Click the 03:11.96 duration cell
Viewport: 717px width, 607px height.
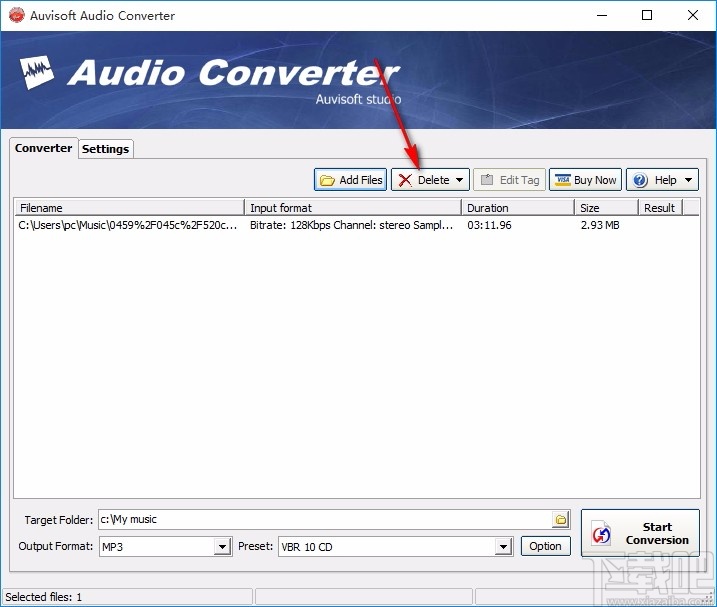(x=489, y=225)
